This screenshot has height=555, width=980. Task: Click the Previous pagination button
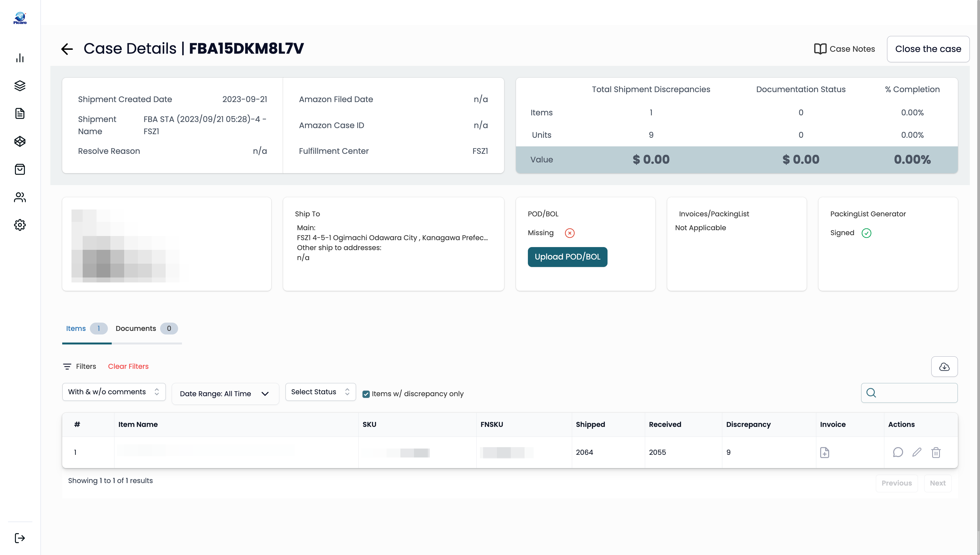coord(896,483)
